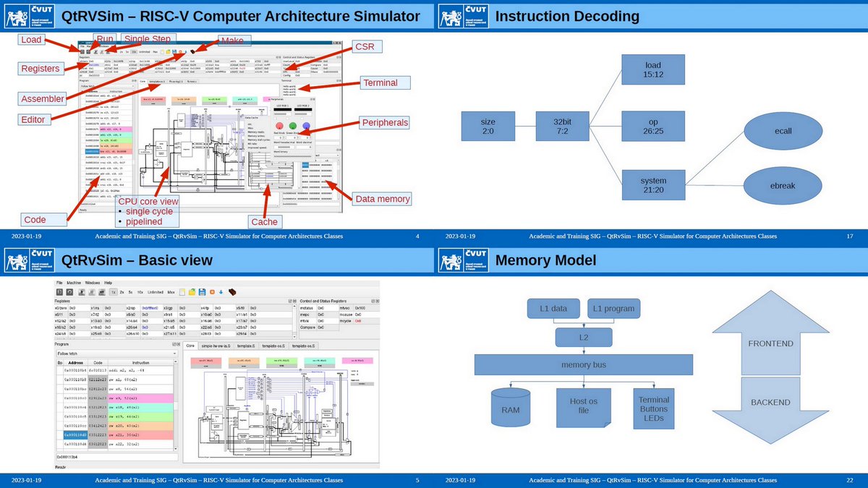Click the blue LED indicator in Peripherals panel
The image size is (868, 488).
(306, 124)
